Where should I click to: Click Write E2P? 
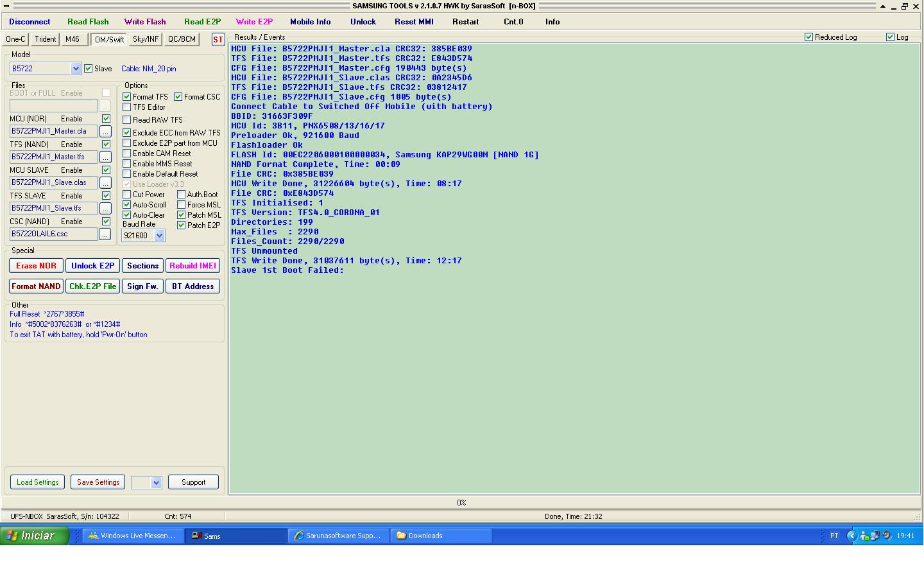click(x=254, y=22)
